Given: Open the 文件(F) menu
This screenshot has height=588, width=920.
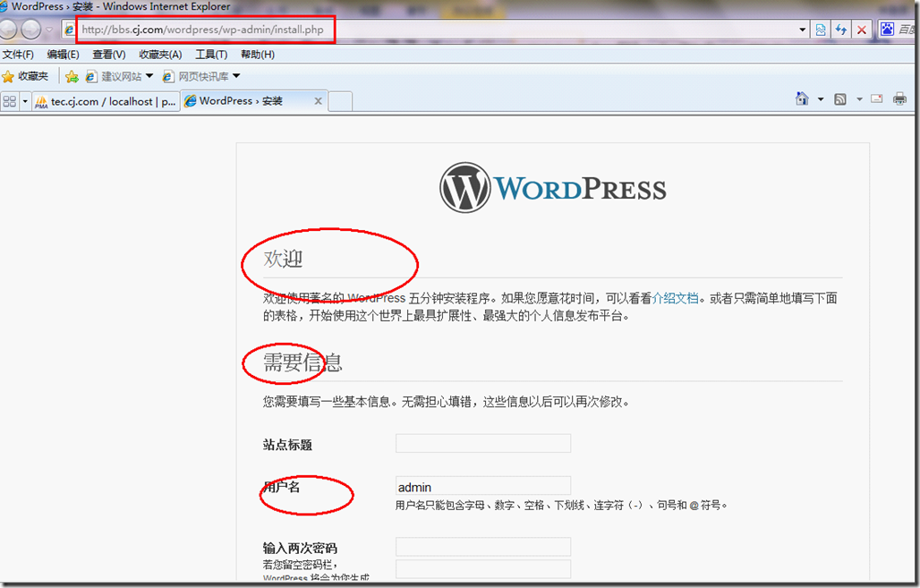Looking at the screenshot, I should point(18,55).
